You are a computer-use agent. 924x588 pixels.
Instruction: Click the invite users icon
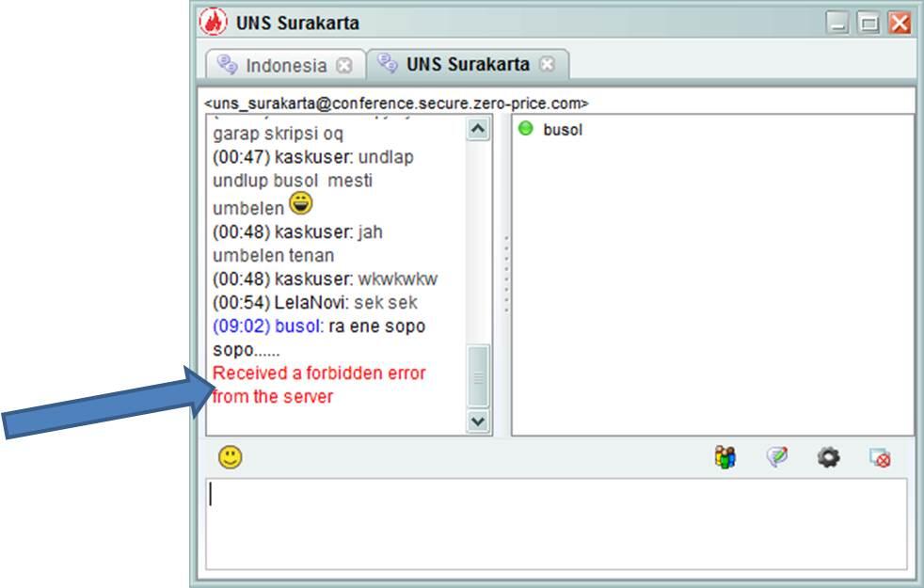725,457
